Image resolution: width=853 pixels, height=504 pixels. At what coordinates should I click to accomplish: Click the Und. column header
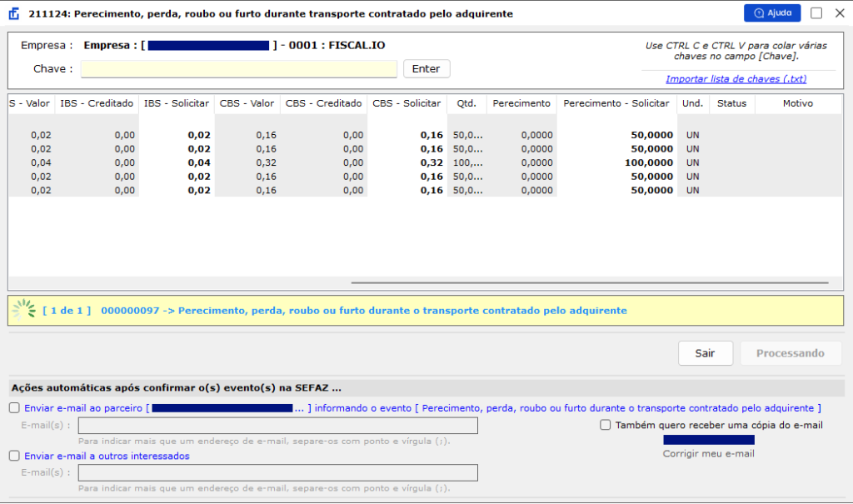coord(692,103)
